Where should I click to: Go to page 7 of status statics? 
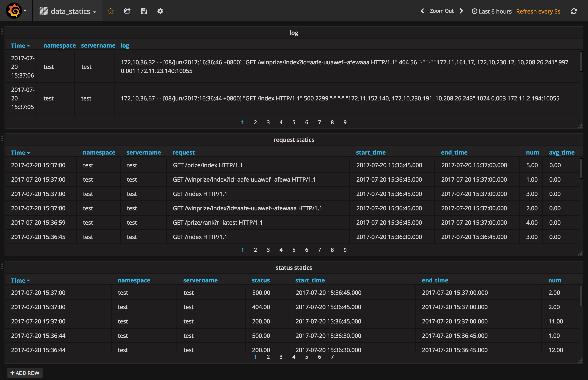[x=332, y=357]
